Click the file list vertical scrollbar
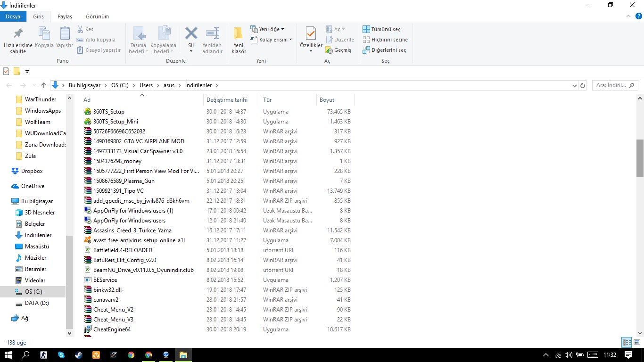The height and width of the screenshot is (362, 644). (x=640, y=158)
